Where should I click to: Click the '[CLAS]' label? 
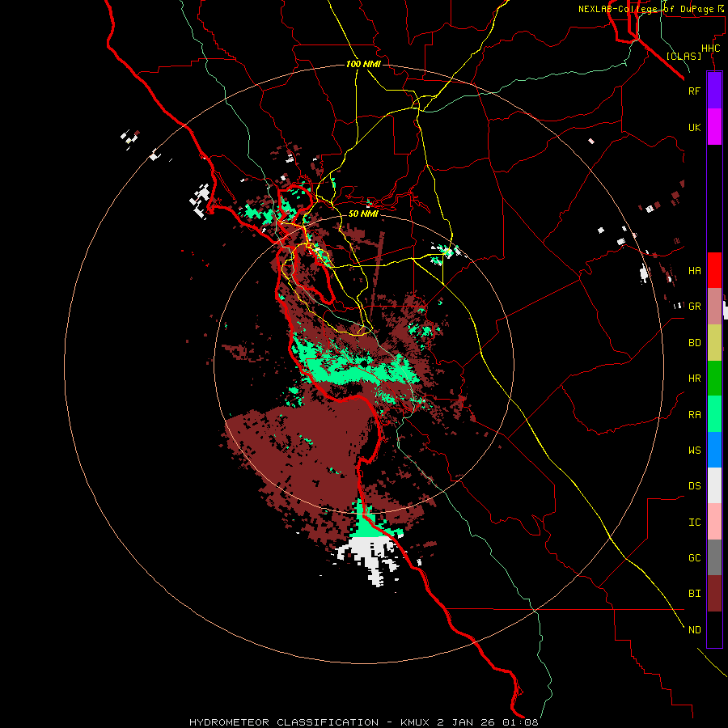pos(684,56)
